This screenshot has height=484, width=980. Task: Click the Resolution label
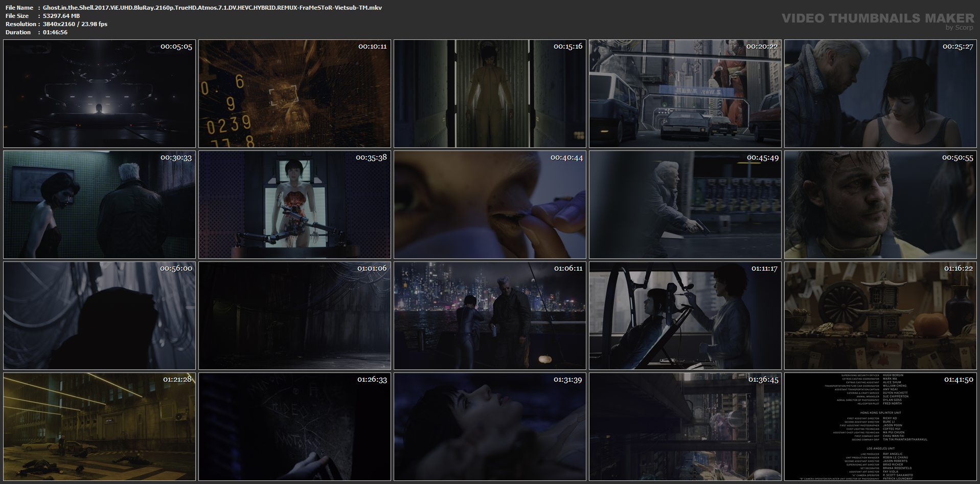(x=21, y=24)
